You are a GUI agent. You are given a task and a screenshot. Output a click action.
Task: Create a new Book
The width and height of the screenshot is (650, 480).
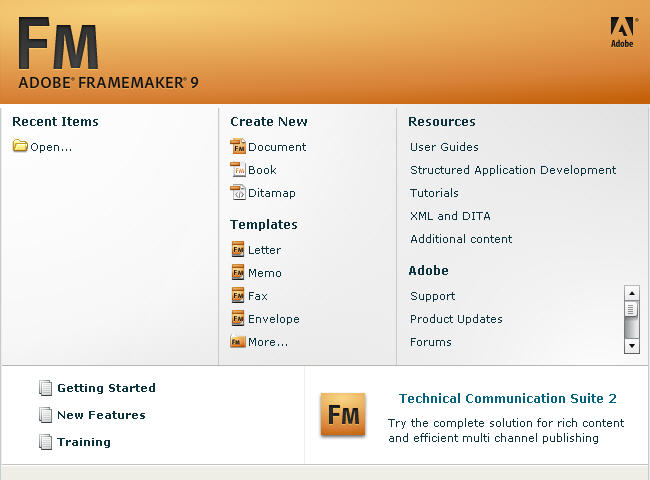(x=262, y=170)
